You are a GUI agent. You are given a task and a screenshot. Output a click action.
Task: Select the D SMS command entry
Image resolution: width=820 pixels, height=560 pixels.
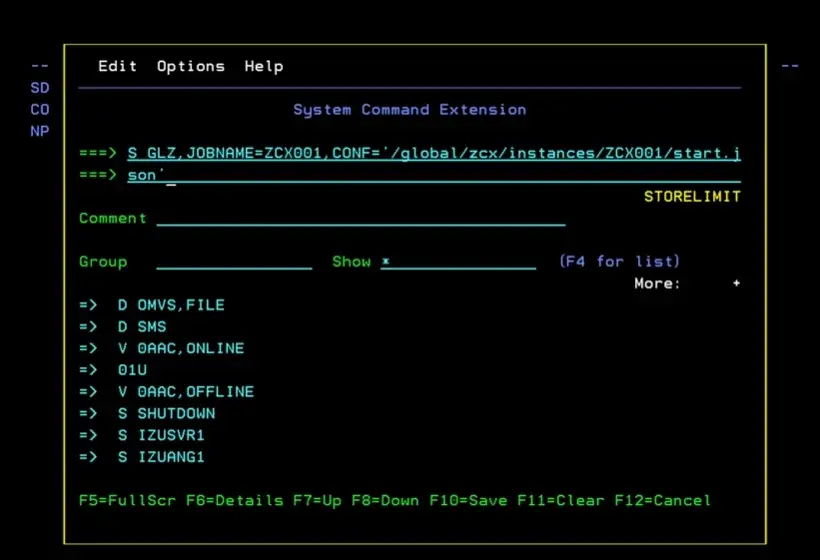tap(142, 327)
